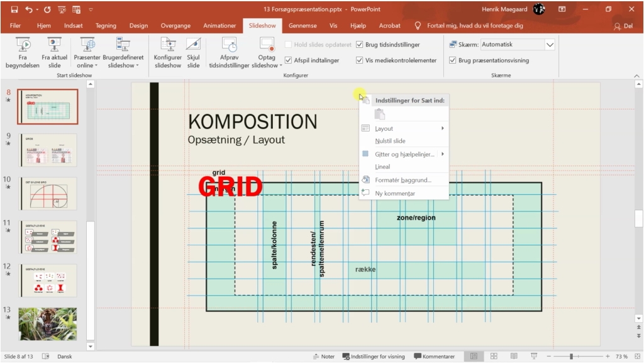Save the presentation with the disk icon
This screenshot has width=644, height=363.
pyautogui.click(x=14, y=9)
